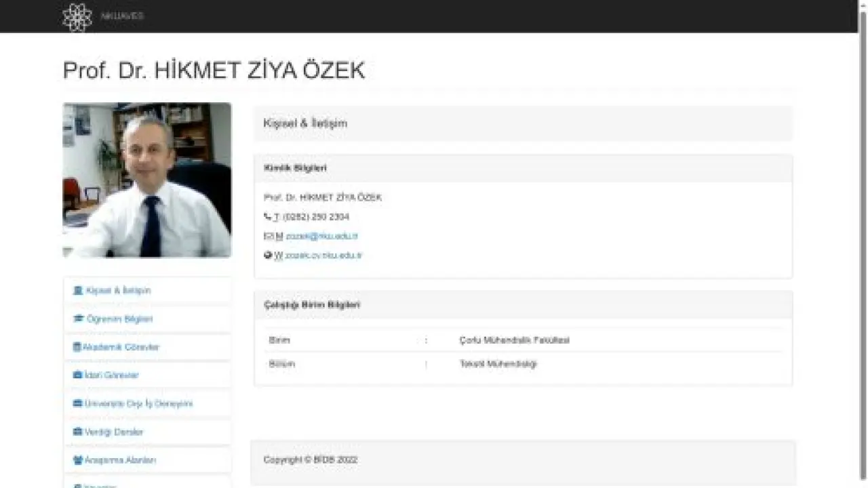Click the Çorlu Mühendislik Fakültesi value
868x488 pixels.
point(515,340)
